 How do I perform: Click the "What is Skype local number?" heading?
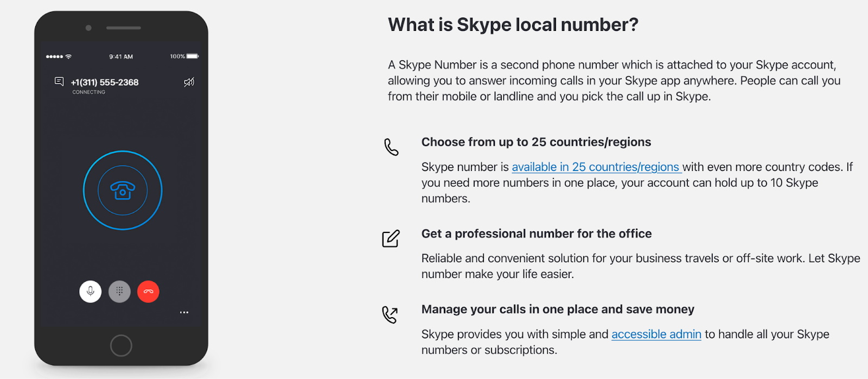[513, 25]
